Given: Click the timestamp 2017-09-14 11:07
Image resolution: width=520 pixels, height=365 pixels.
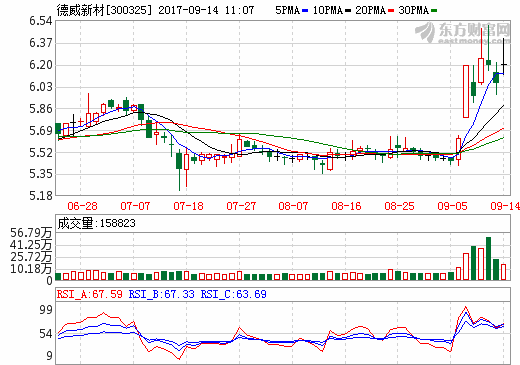Looking at the screenshot, I should [x=206, y=10].
